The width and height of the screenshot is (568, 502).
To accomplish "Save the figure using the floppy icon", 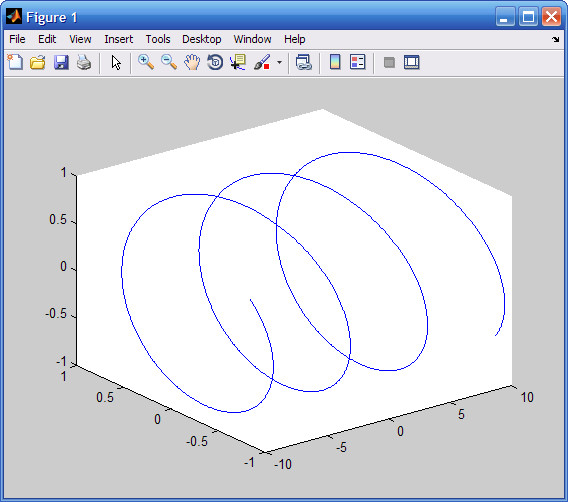I will click(61, 62).
